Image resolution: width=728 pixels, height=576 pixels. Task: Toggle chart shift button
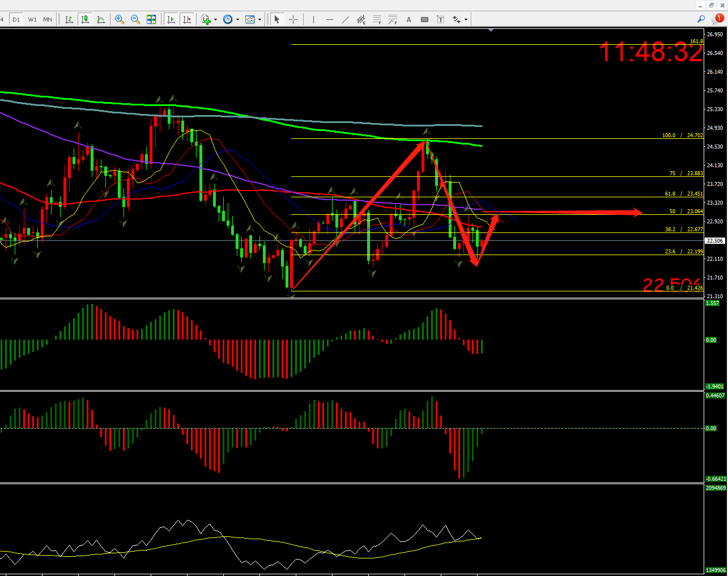pos(187,19)
